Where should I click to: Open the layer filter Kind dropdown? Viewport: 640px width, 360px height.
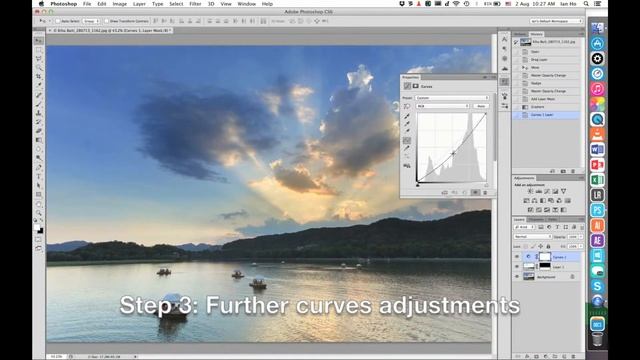[524, 227]
